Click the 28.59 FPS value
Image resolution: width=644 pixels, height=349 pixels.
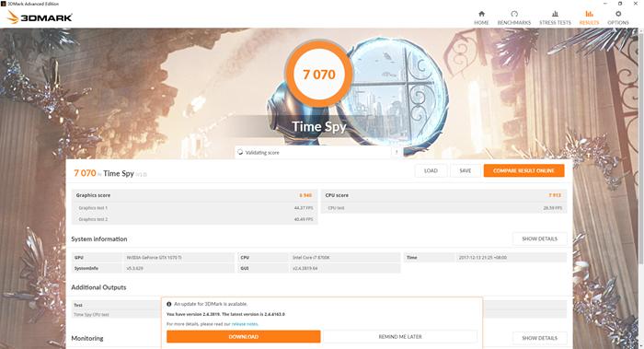tap(552, 208)
